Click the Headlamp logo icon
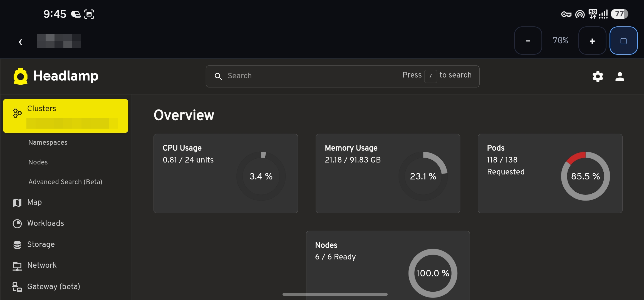644x300 pixels. [21, 76]
